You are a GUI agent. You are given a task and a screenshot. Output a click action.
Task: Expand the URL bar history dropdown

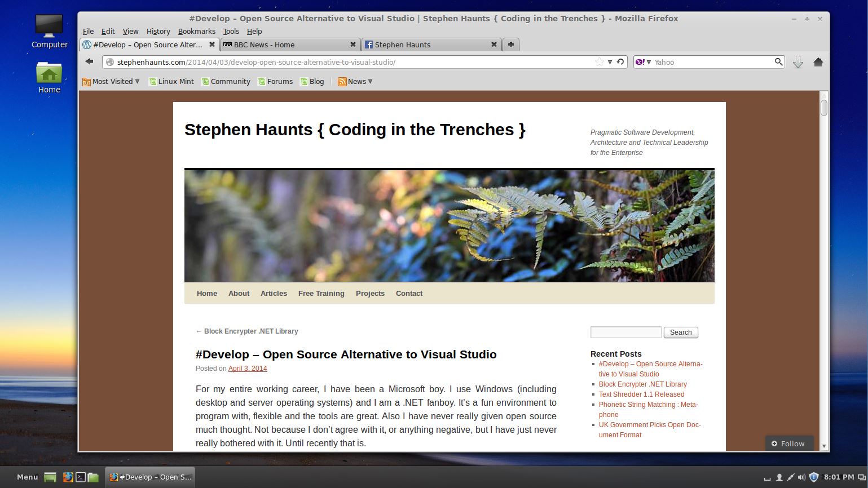click(610, 62)
